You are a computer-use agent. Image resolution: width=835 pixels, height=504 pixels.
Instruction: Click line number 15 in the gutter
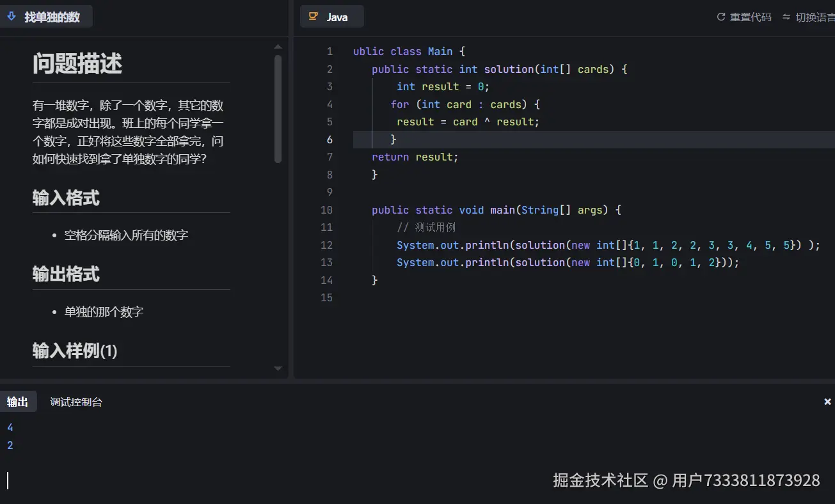click(326, 297)
